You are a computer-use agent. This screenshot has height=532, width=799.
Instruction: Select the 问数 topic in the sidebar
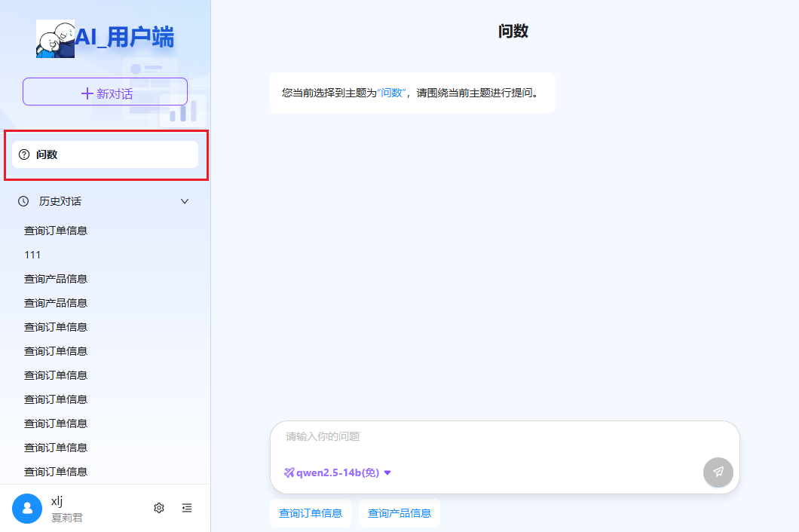click(x=105, y=154)
